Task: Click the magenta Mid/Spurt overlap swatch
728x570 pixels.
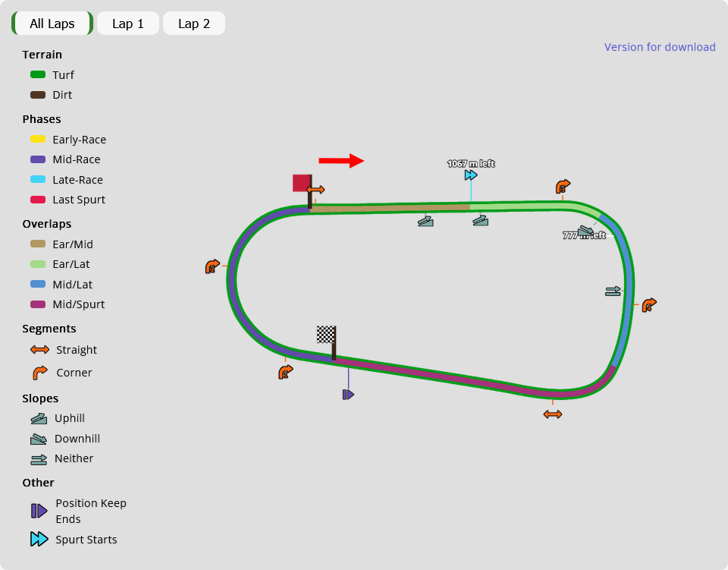Action: [38, 304]
